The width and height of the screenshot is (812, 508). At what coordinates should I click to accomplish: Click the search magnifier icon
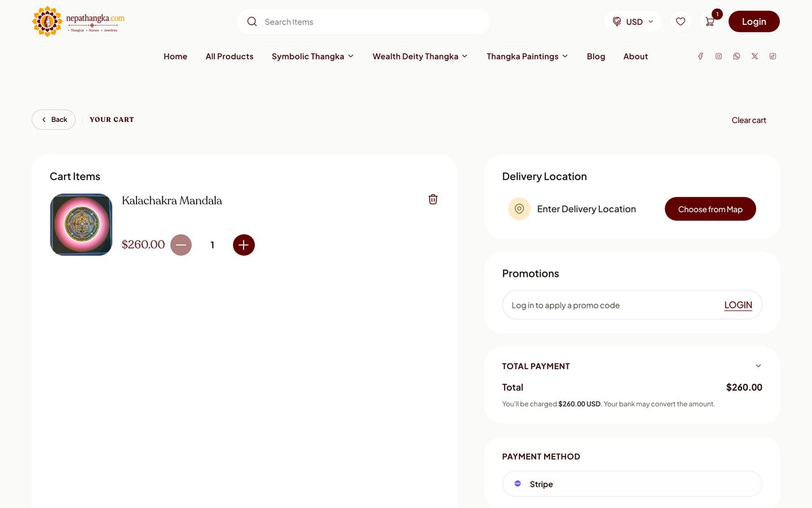coord(252,21)
